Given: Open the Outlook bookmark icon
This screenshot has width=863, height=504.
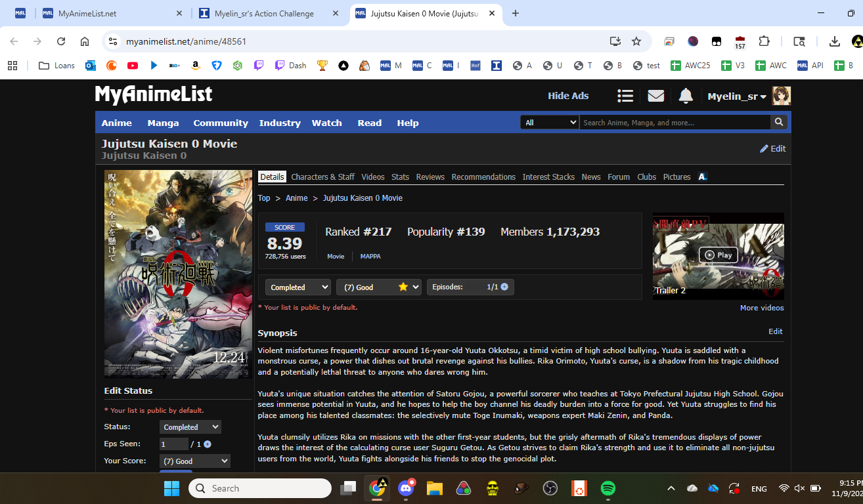Looking at the screenshot, I should 91,66.
